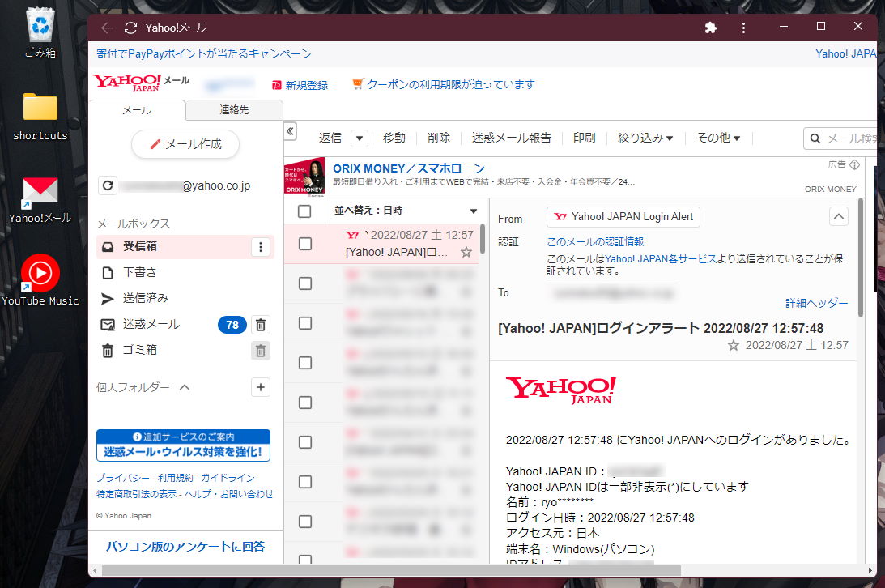Open the 詳細ヘッダー link

click(x=817, y=302)
